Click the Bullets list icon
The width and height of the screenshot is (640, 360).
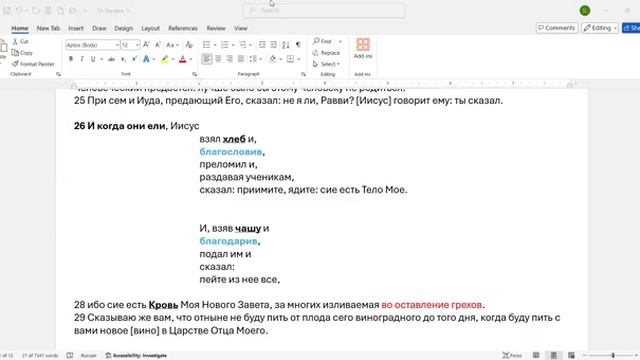click(207, 44)
